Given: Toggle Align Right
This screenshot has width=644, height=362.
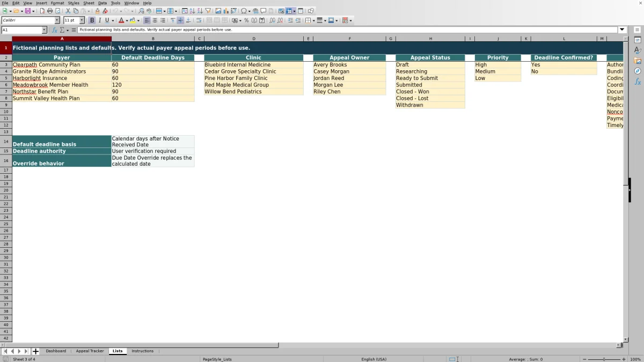Looking at the screenshot, I should tap(162, 20).
